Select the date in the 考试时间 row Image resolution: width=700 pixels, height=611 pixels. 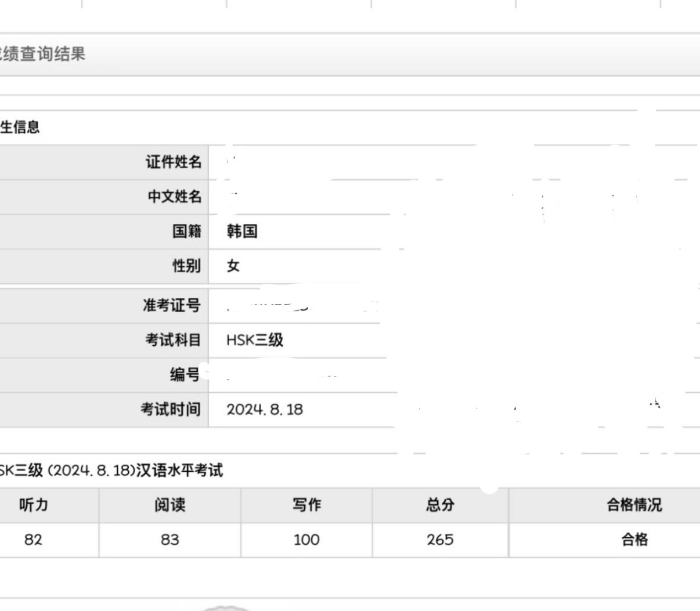265,410
